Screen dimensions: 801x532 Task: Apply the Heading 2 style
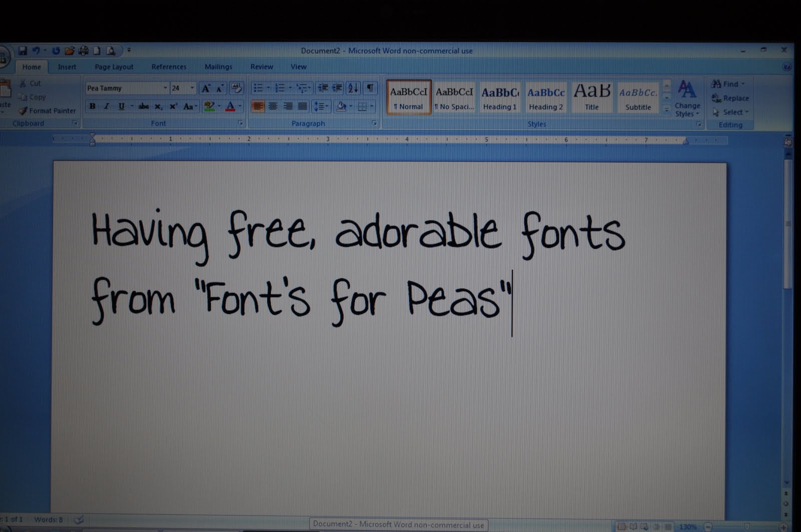pos(546,98)
